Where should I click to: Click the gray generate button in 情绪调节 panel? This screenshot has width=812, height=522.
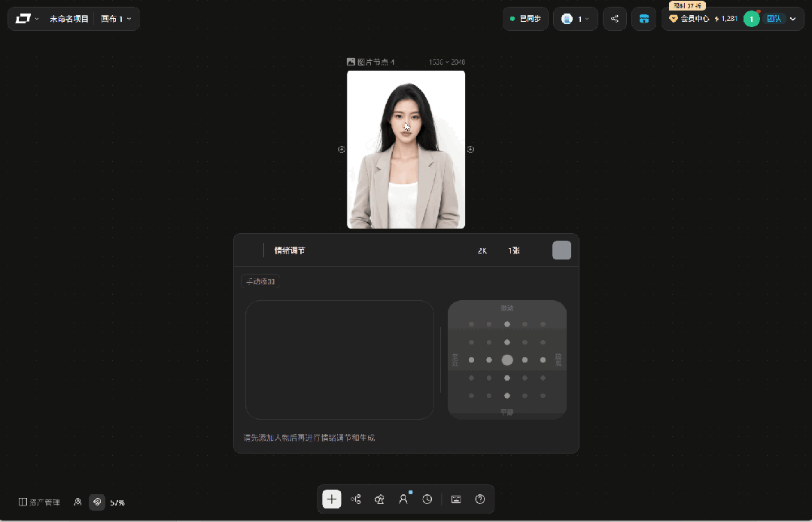(562, 250)
